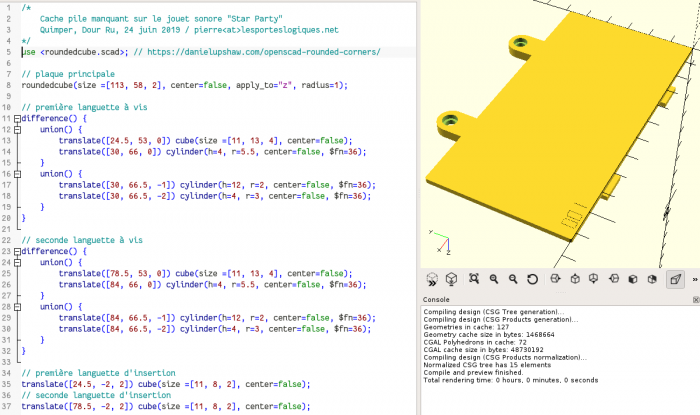Switch to the Bottom view cube icon
The image size is (700, 415).
point(594,279)
